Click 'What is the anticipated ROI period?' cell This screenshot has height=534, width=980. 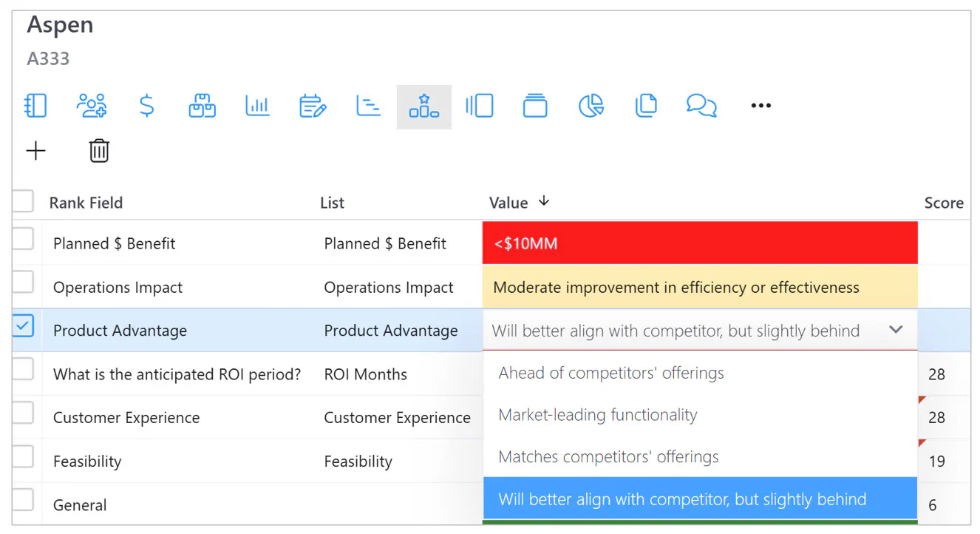point(177,374)
